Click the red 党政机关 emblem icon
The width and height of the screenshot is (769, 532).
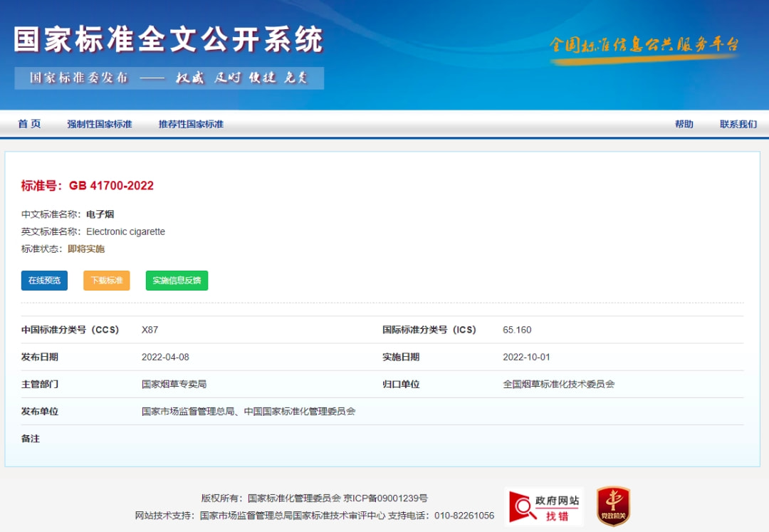click(612, 506)
